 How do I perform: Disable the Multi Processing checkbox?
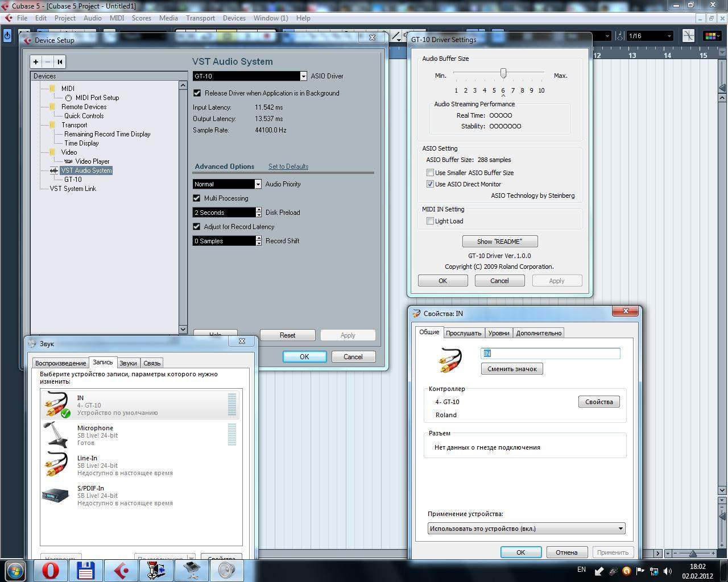(197, 198)
